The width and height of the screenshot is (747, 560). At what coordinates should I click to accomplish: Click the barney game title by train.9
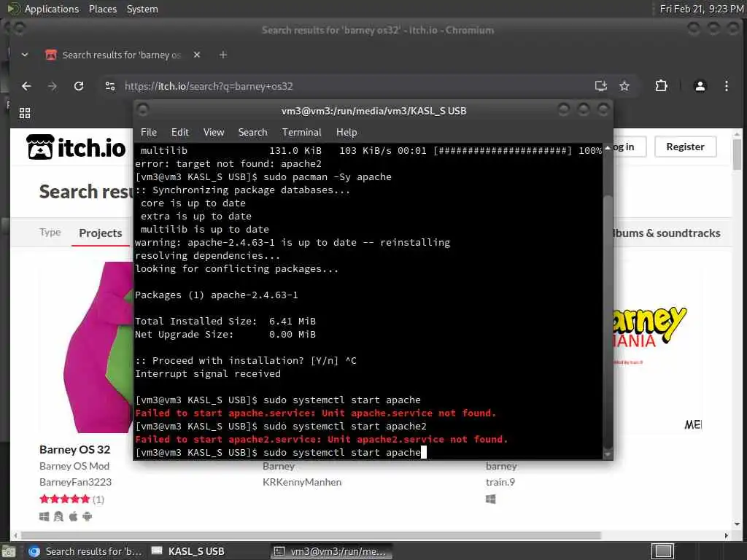(501, 466)
